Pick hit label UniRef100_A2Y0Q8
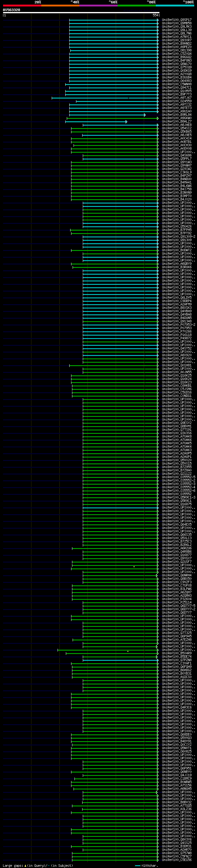Image resolution: width=197 pixels, height=868 pixels. (177, 74)
